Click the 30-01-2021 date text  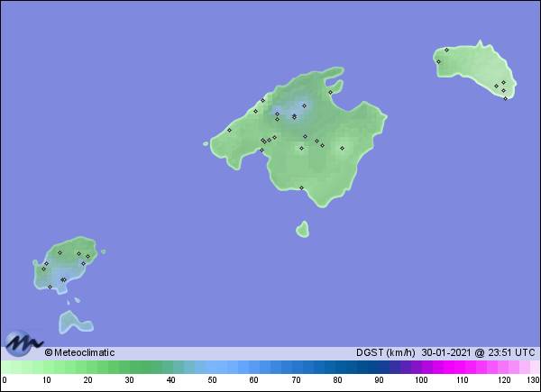click(446, 352)
